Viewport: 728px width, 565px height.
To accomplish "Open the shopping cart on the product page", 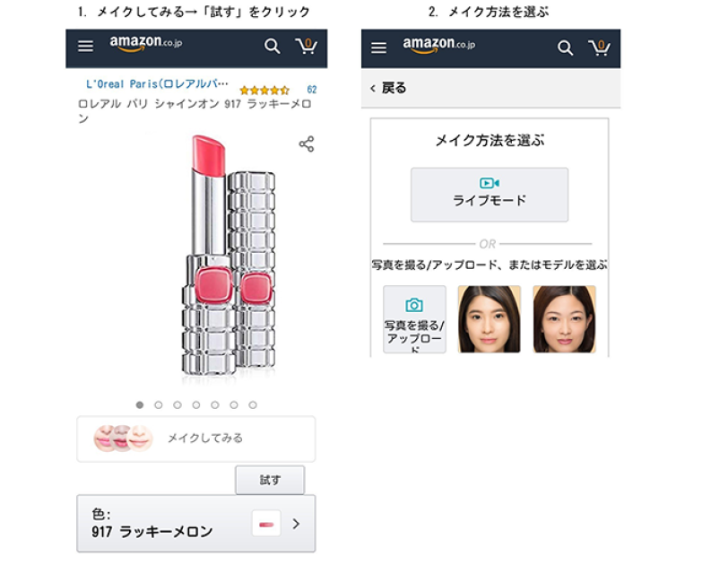I will point(306,45).
